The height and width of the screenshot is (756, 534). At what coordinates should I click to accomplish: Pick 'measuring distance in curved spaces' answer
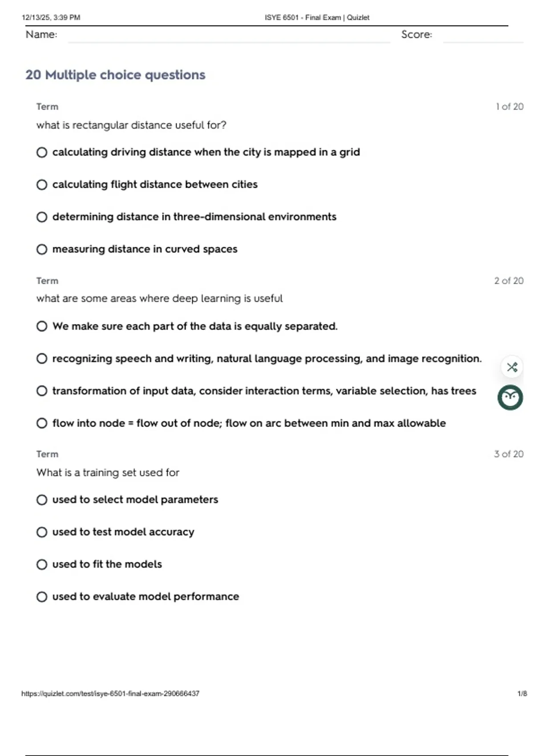pyautogui.click(x=42, y=249)
